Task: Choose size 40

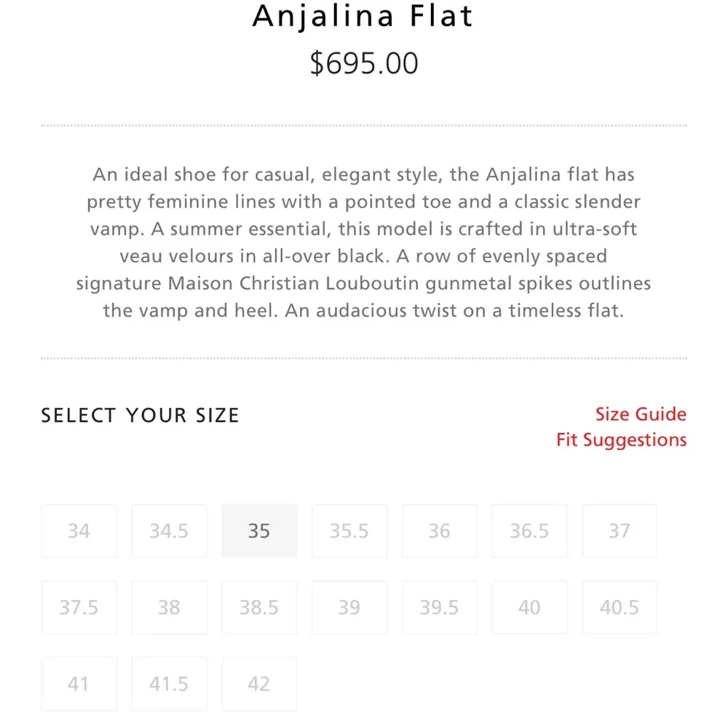Action: click(x=529, y=608)
